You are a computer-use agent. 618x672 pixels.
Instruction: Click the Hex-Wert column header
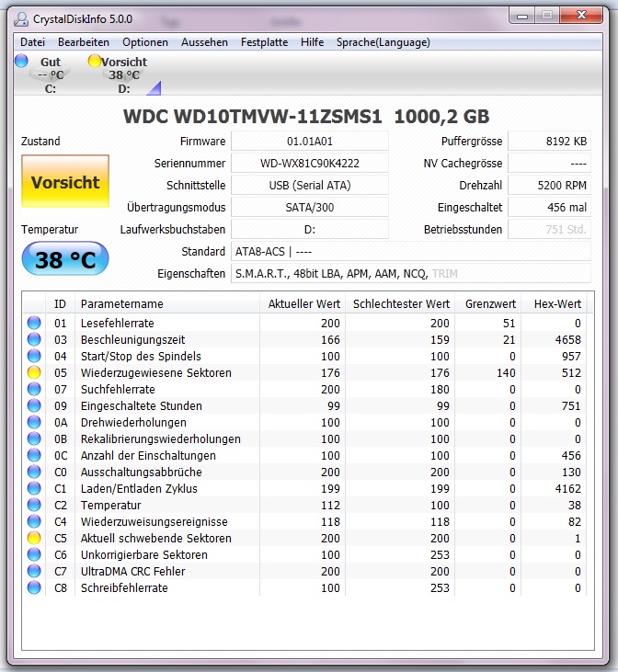pyautogui.click(x=554, y=304)
